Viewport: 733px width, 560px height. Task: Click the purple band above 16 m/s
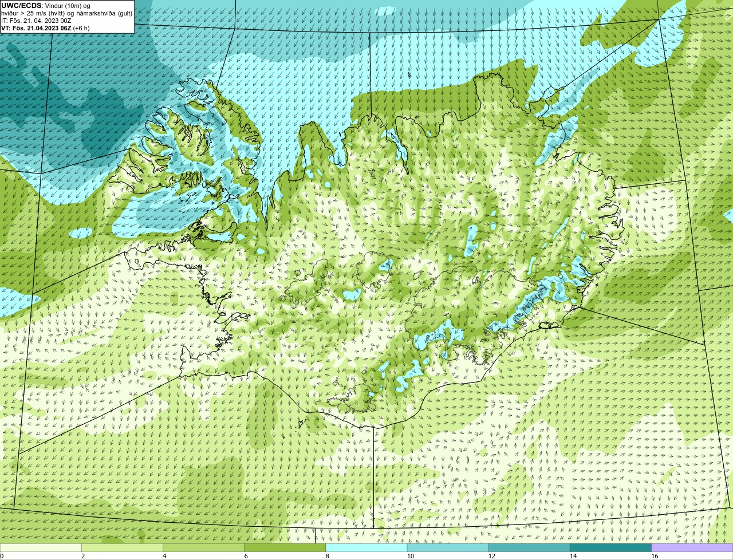[x=692, y=548]
